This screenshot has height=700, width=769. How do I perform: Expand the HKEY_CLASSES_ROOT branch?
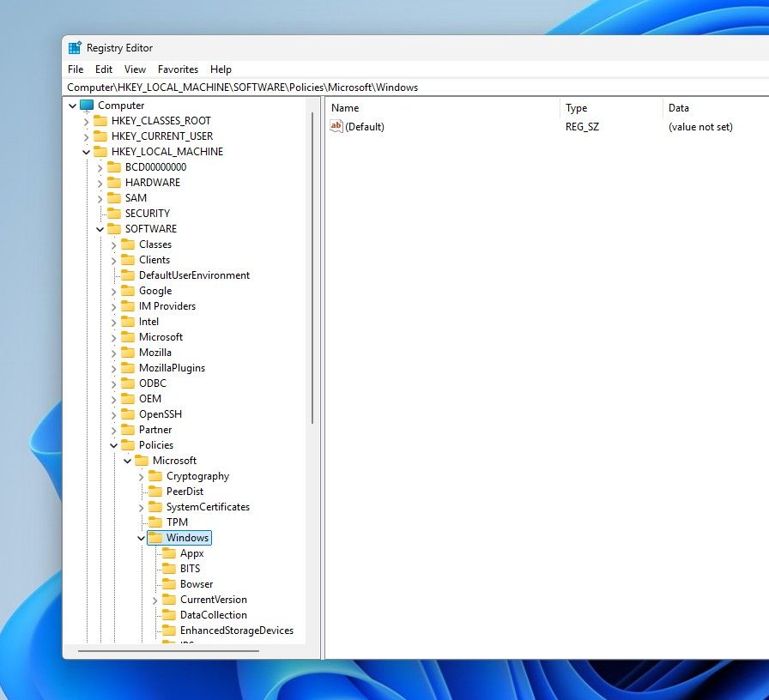86,120
